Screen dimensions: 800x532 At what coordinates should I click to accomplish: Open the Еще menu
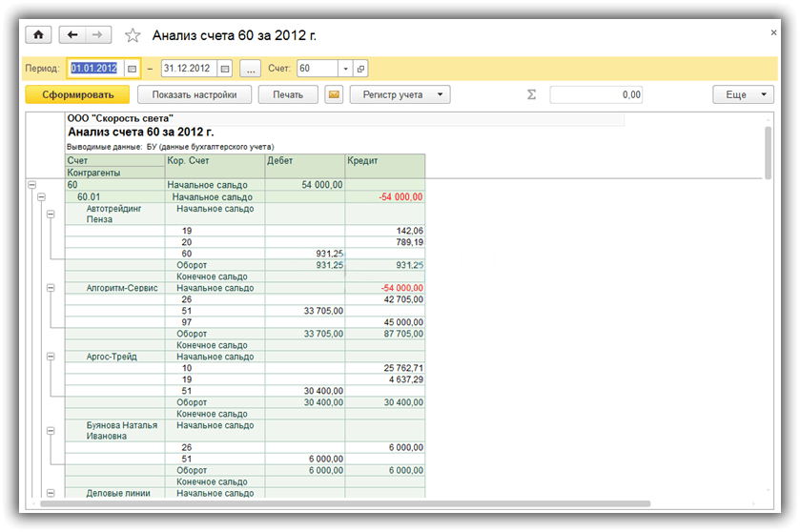(x=743, y=94)
